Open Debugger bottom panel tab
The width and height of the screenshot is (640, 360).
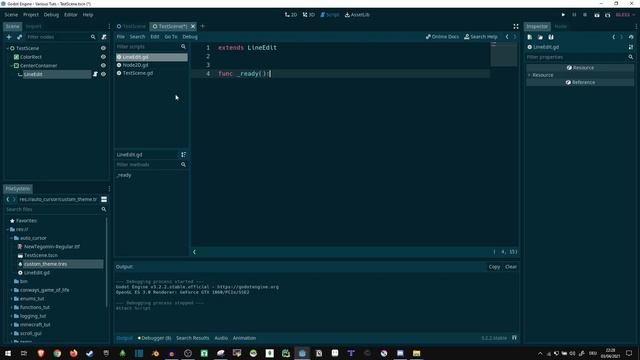click(154, 338)
